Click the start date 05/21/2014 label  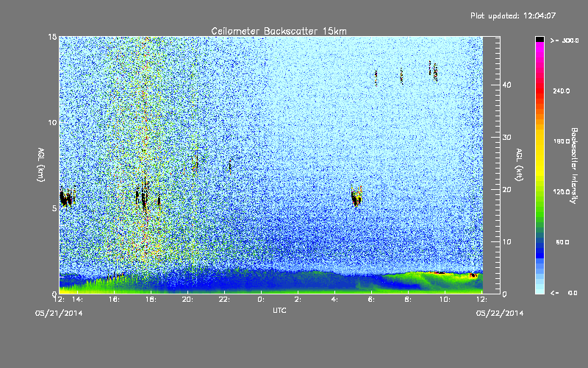pos(59,314)
